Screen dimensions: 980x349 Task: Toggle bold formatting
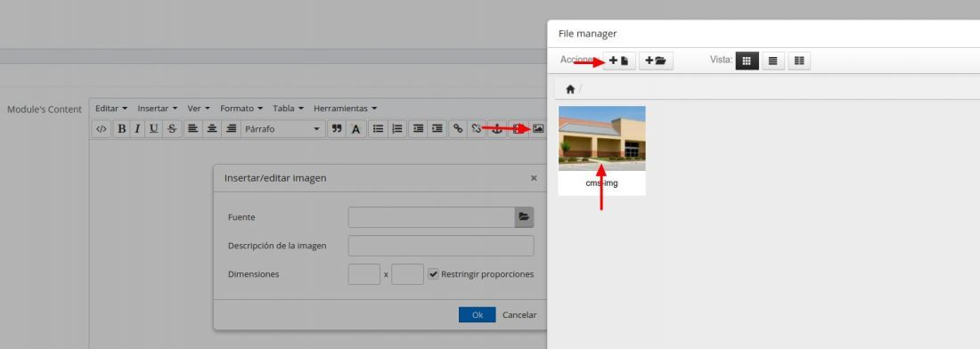(121, 128)
